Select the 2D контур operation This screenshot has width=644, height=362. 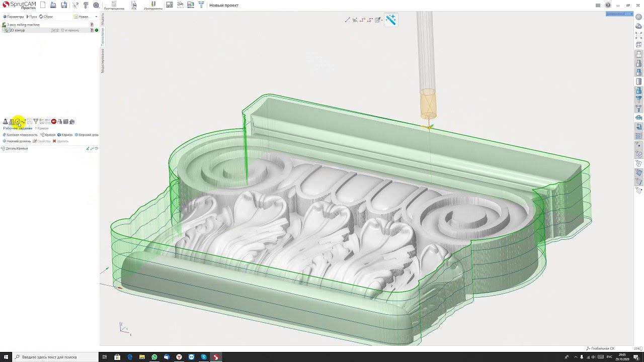[17, 30]
